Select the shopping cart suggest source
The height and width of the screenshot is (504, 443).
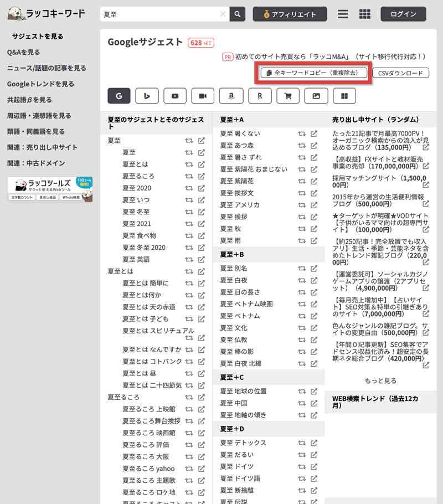[x=287, y=96]
